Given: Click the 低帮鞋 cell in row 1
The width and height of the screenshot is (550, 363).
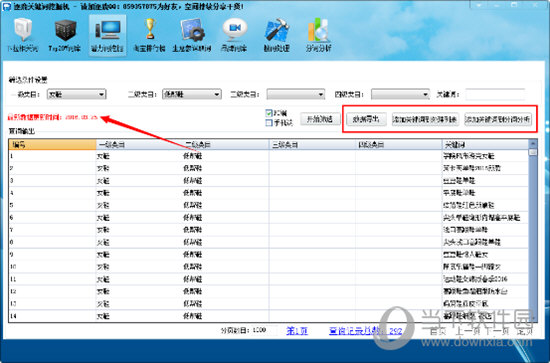Looking at the screenshot, I should tap(226, 156).
